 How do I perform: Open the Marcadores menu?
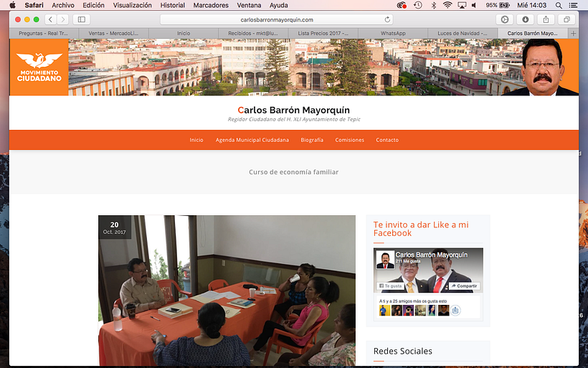pos(211,5)
